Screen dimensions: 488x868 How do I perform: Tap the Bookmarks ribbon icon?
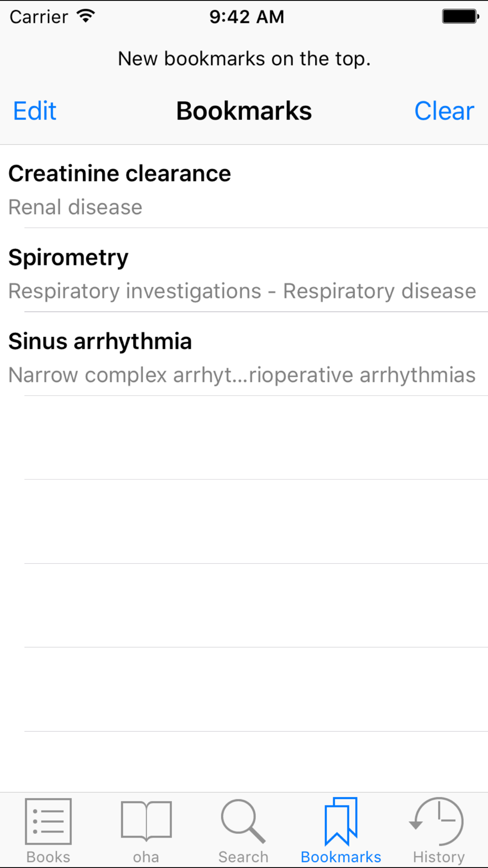pyautogui.click(x=341, y=821)
